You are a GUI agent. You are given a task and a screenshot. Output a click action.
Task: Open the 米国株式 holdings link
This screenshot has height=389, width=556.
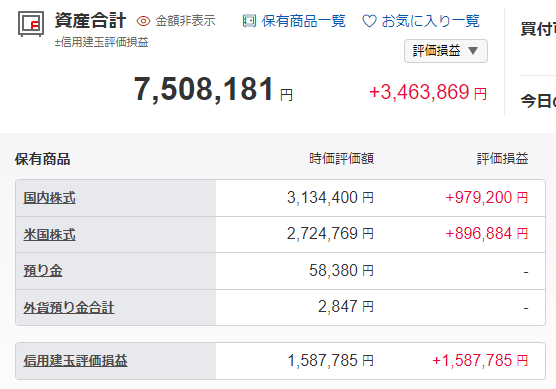(49, 235)
